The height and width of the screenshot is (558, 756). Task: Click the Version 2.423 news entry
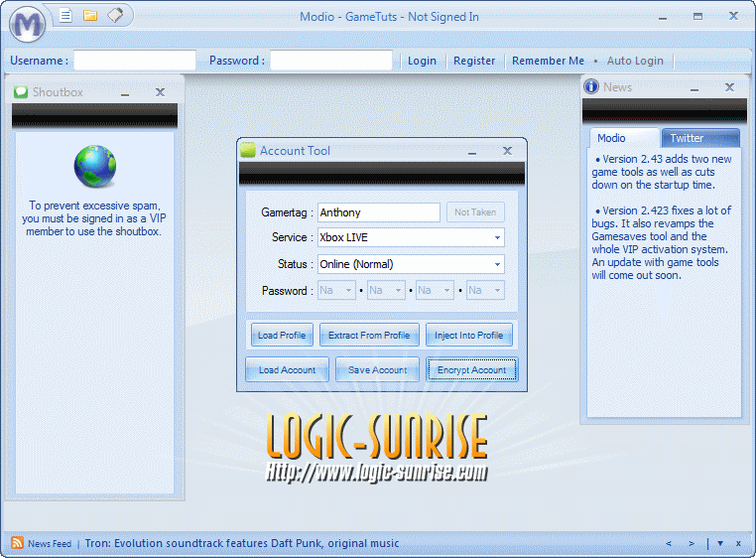pos(661,243)
